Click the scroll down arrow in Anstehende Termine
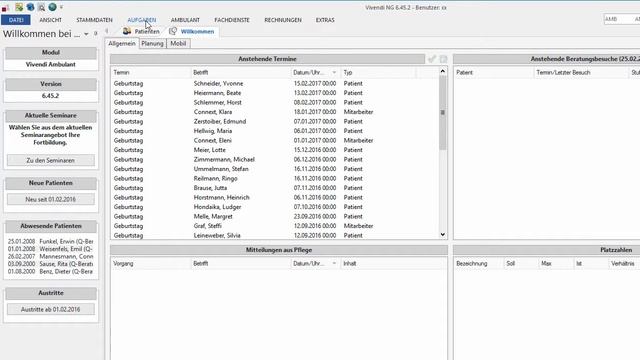This screenshot has height=360, width=640. pyautogui.click(x=442, y=235)
